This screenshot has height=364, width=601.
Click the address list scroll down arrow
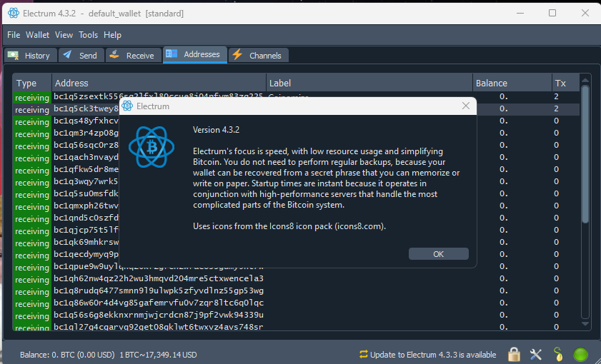(585, 324)
